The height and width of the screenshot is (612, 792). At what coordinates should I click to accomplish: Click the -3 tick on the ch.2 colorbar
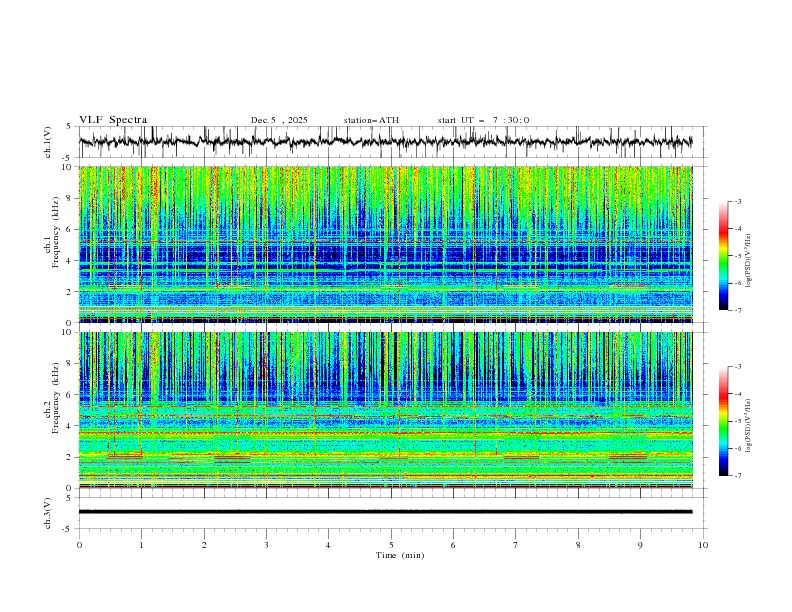pyautogui.click(x=737, y=367)
